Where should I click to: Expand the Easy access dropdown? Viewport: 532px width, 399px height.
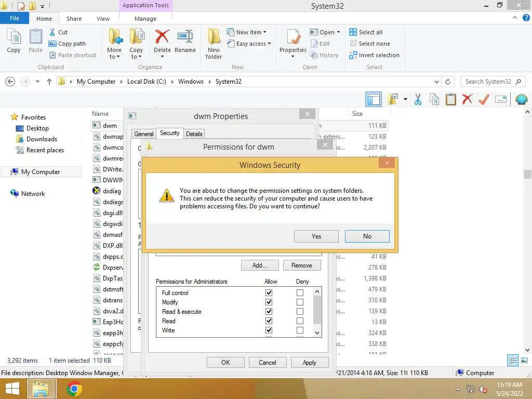tap(270, 44)
